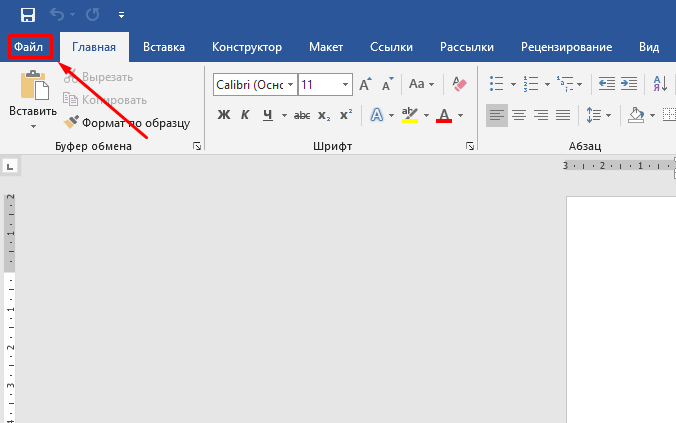This screenshot has height=423, width=676.
Task: Expand the font size dropdown arrow
Action: pyautogui.click(x=345, y=85)
